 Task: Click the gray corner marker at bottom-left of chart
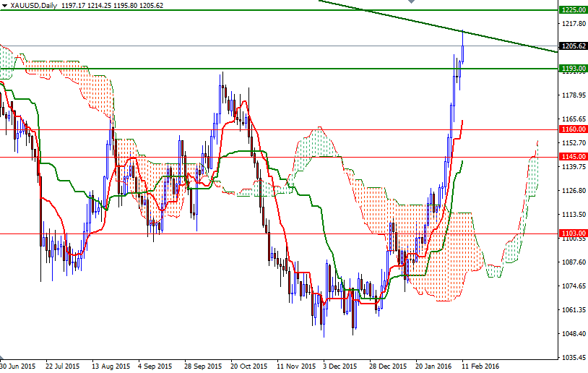[x=2, y=358]
